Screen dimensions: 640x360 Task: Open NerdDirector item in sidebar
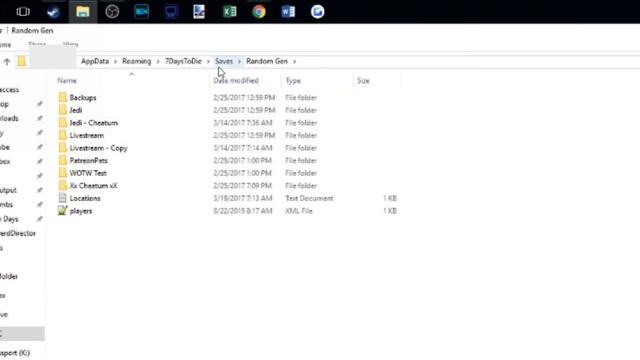pyautogui.click(x=18, y=233)
